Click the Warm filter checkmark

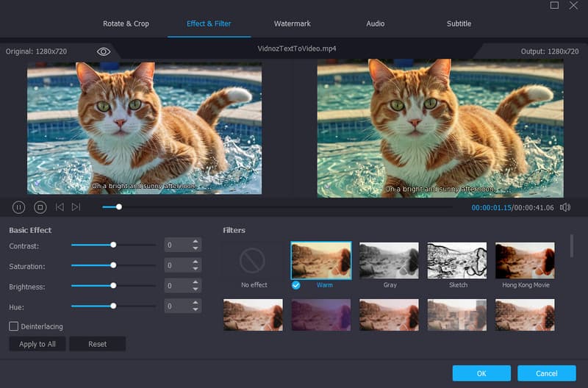click(295, 285)
